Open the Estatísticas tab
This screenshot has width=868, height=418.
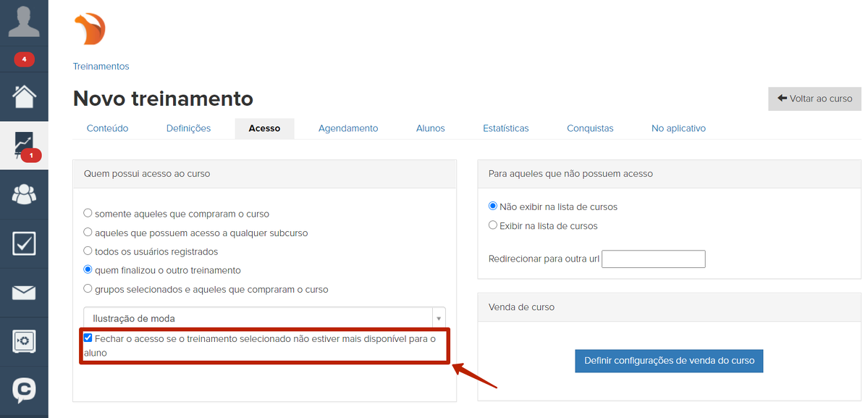(505, 128)
